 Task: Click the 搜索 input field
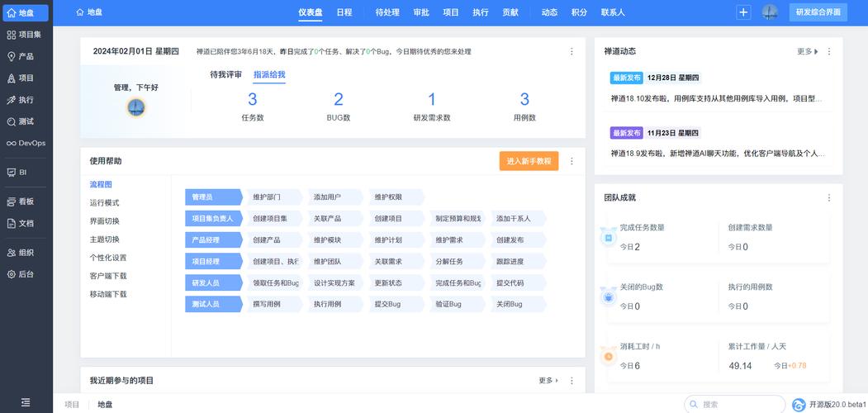pos(734,404)
